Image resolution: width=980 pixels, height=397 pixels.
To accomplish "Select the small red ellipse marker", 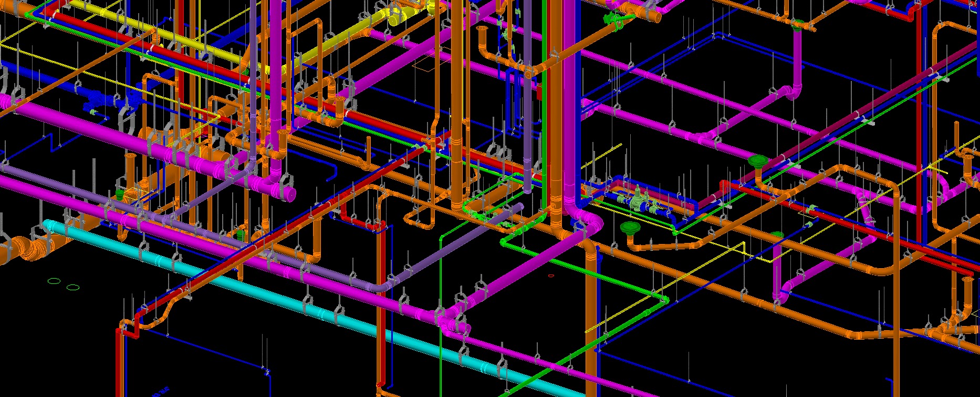I will point(551,276).
